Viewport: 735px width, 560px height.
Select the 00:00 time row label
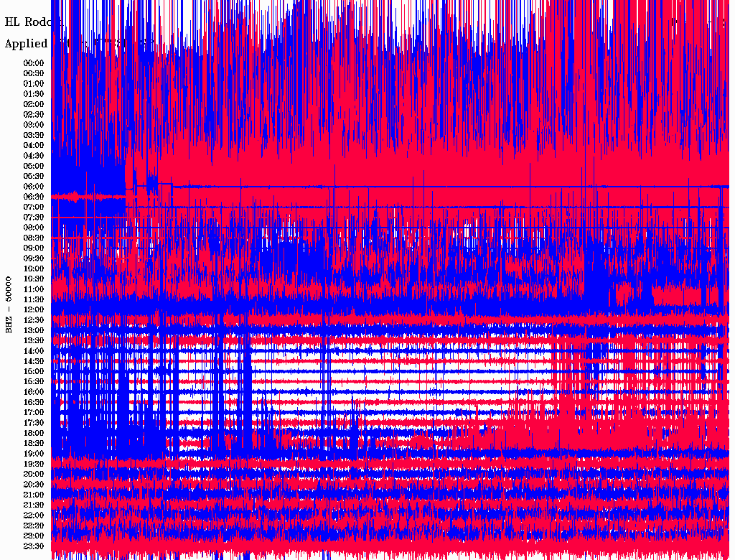[x=34, y=63]
